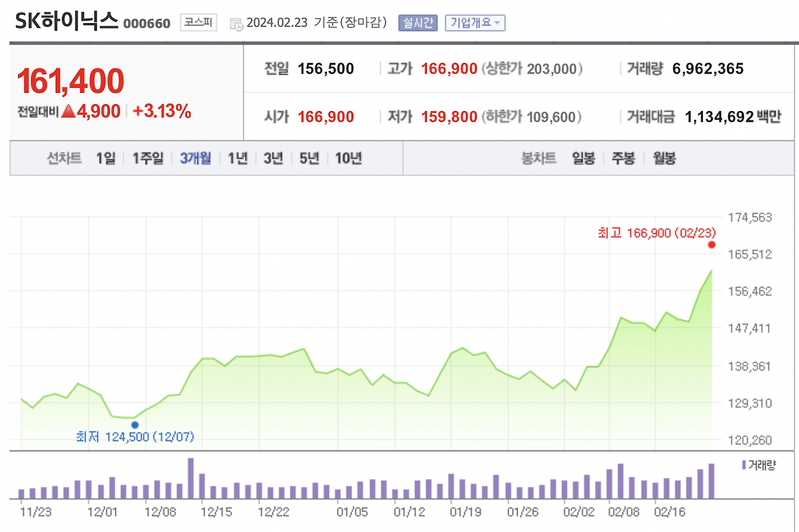Click the 거래량 value 6,962,365
Screen dimensions: 799x532
point(708,69)
